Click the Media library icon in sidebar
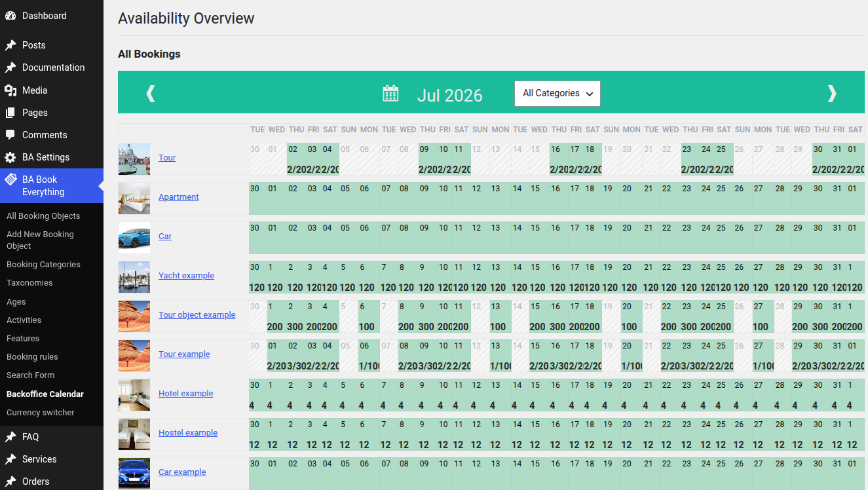This screenshot has height=490, width=868. (x=10, y=90)
